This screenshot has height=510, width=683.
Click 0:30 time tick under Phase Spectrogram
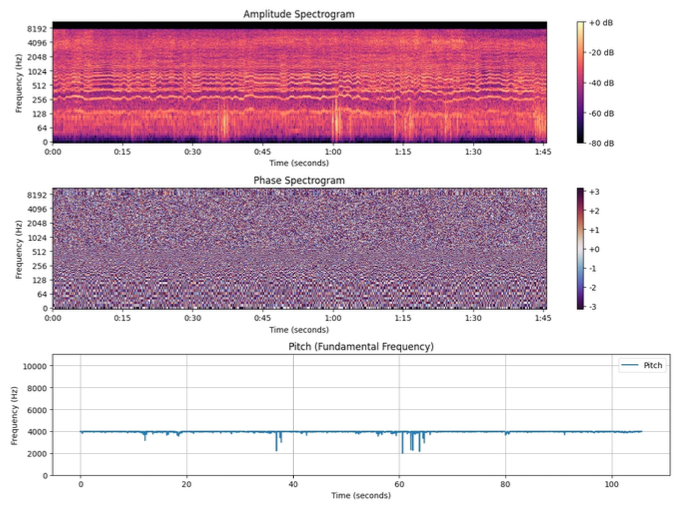[193, 318]
